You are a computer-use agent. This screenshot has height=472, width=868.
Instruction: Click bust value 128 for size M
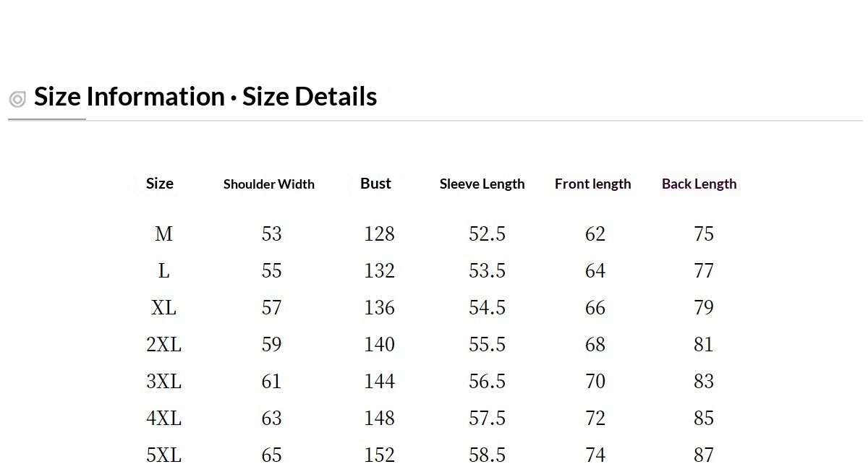pos(379,234)
